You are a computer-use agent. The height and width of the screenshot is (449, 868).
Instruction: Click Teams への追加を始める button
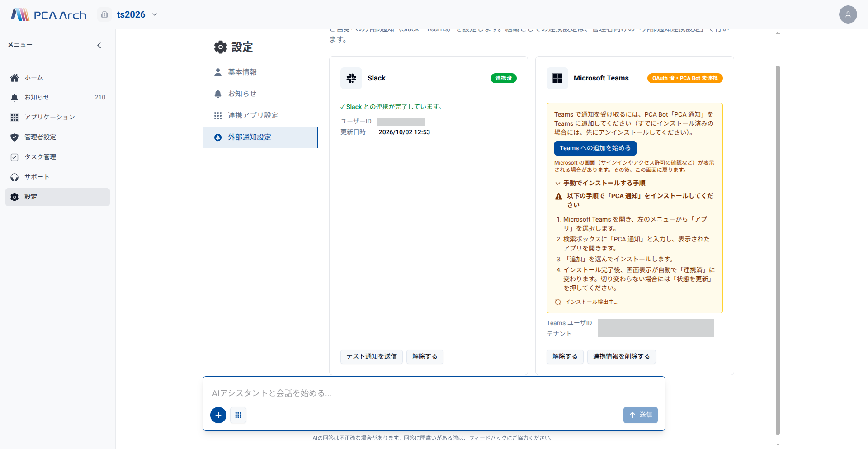pos(595,148)
